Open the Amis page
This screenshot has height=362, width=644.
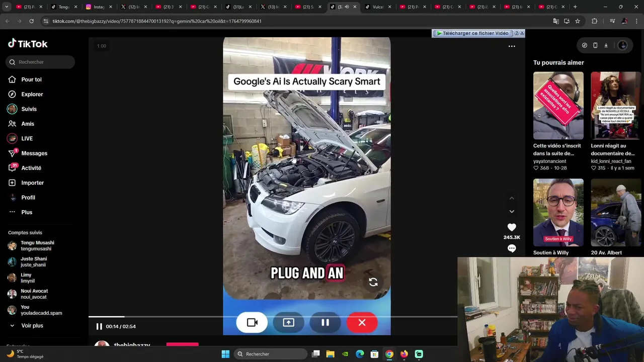[x=28, y=124]
